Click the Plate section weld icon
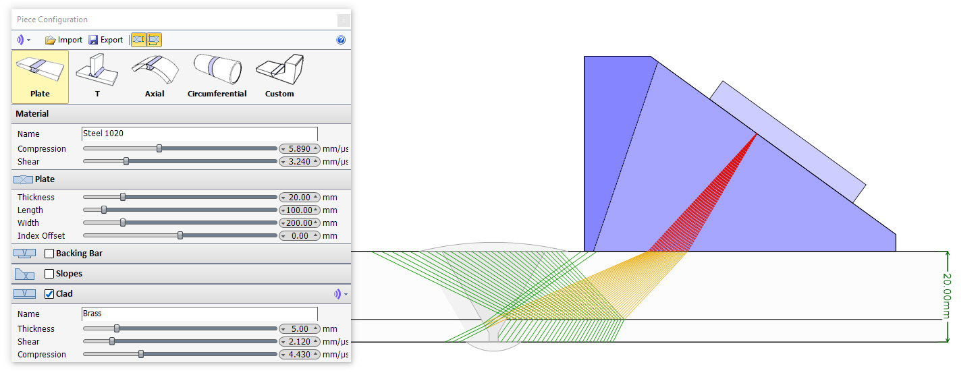980x381 pixels. click(x=23, y=179)
